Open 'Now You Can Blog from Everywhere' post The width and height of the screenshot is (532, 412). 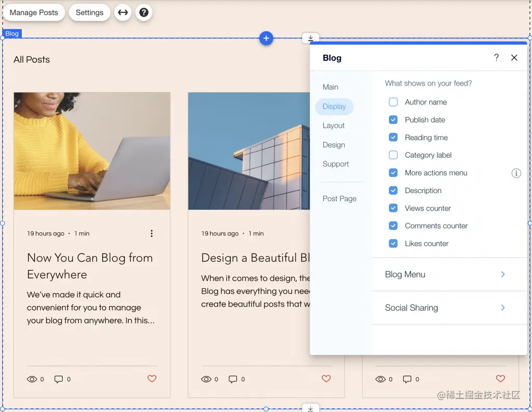click(x=90, y=266)
